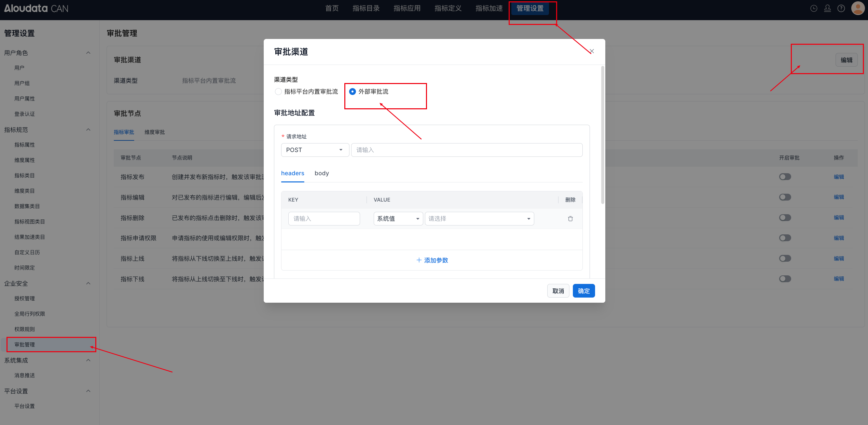Toggle 开启审批 switch for 指标下线
This screenshot has height=425, width=868.
[785, 279]
